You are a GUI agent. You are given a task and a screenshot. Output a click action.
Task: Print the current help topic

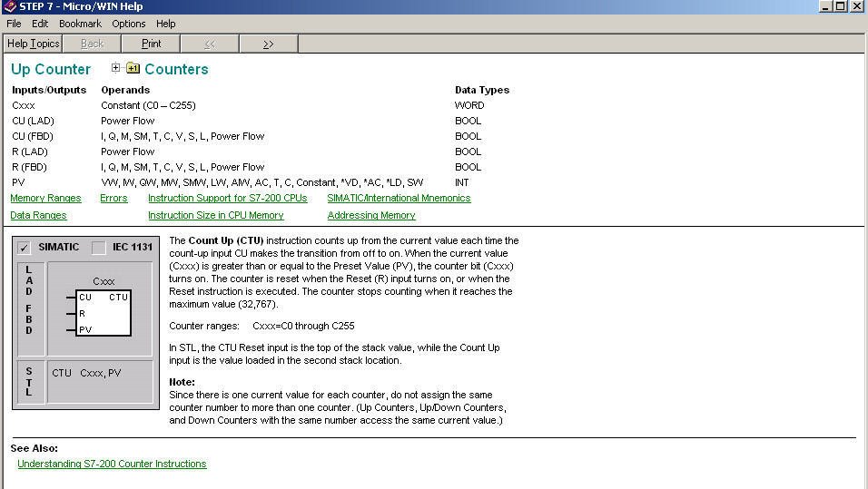(151, 44)
